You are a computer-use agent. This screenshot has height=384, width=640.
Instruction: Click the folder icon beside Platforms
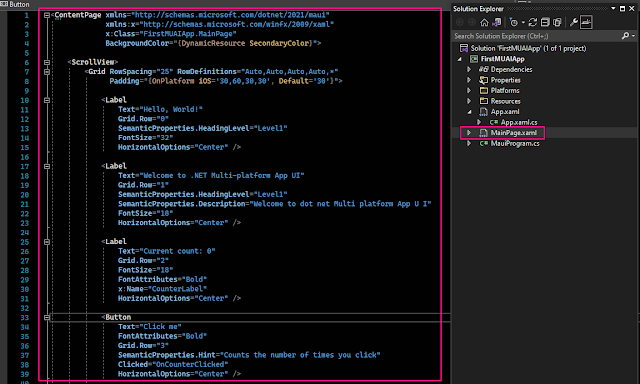pyautogui.click(x=484, y=91)
